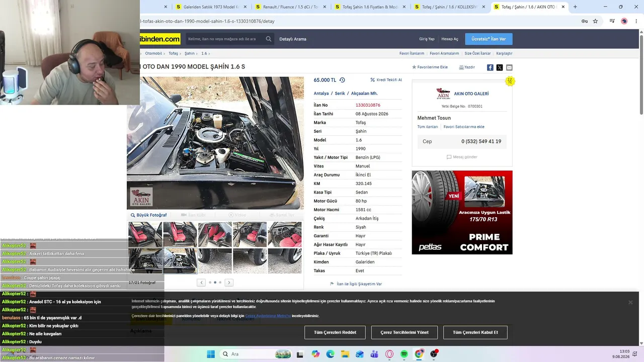Viewport: 644px width, 362px height.
Task: Click the search magnifier icon in sahibinden header
Action: [x=269, y=39]
